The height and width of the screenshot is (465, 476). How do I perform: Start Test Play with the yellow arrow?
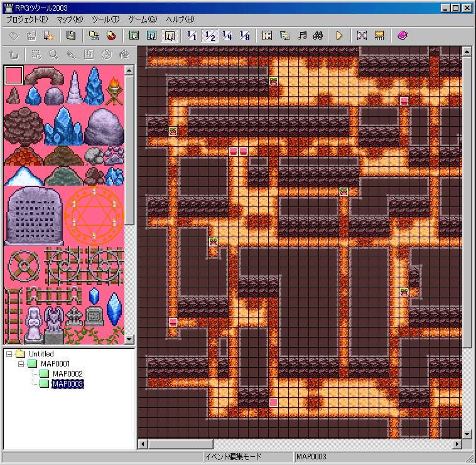pyautogui.click(x=339, y=36)
